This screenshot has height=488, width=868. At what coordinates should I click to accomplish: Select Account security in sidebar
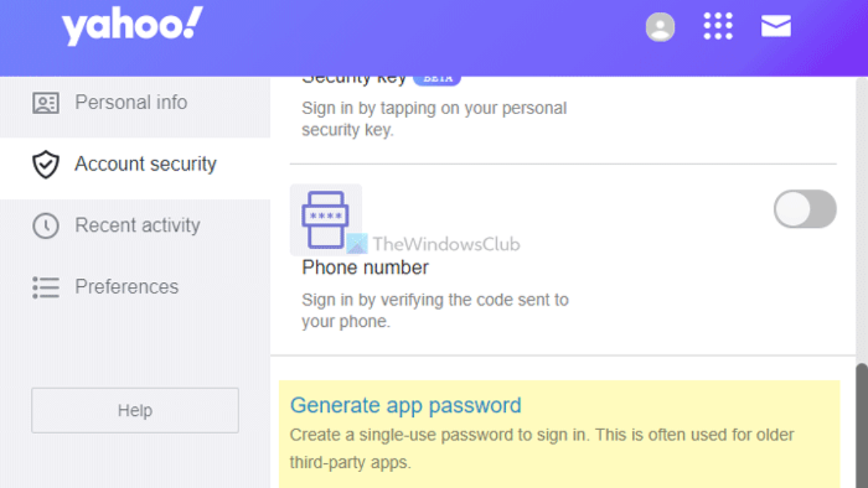tap(145, 164)
